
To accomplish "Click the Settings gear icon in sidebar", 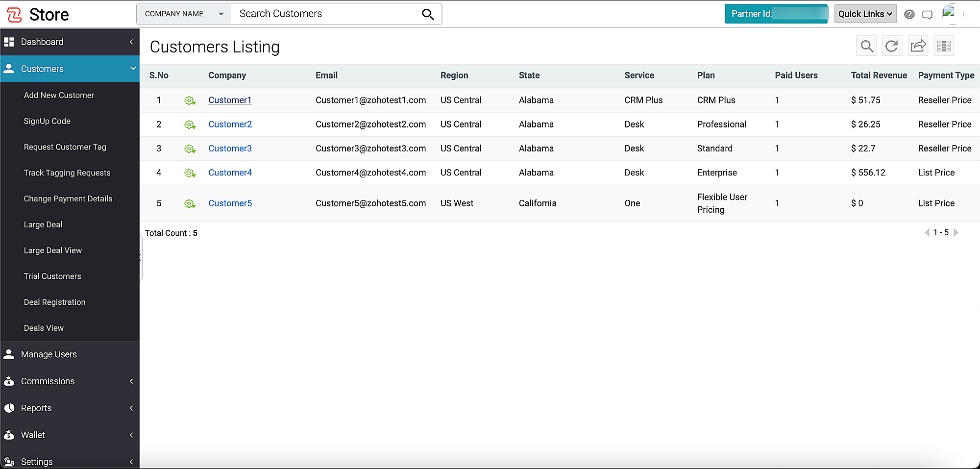I will click(x=9, y=462).
